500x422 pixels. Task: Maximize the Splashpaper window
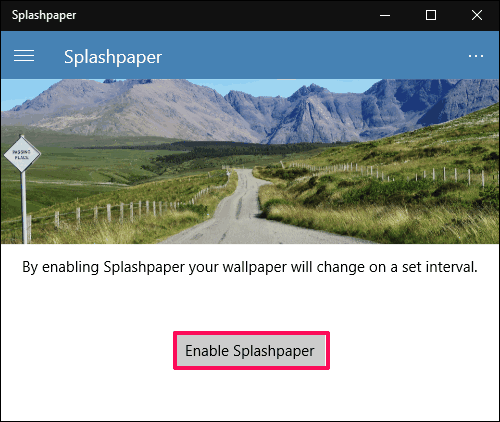(431, 15)
